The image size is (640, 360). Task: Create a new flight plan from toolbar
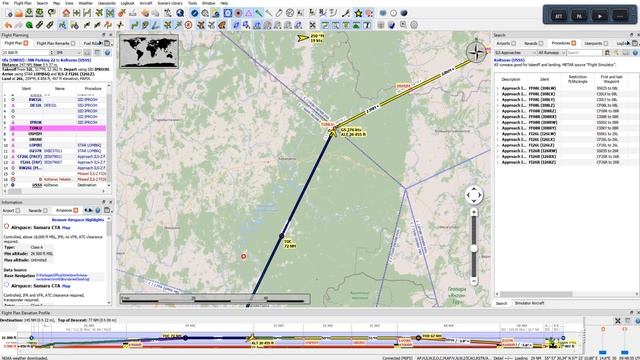[9, 13]
